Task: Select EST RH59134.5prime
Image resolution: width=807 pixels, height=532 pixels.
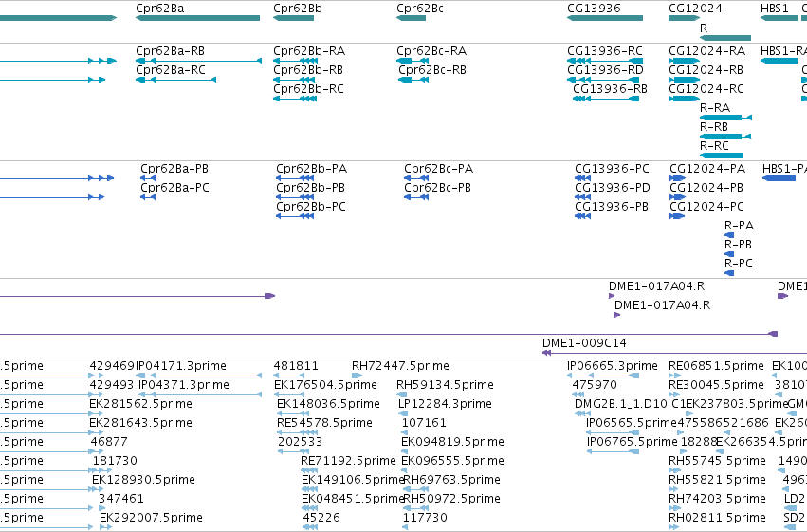Action: (401, 395)
